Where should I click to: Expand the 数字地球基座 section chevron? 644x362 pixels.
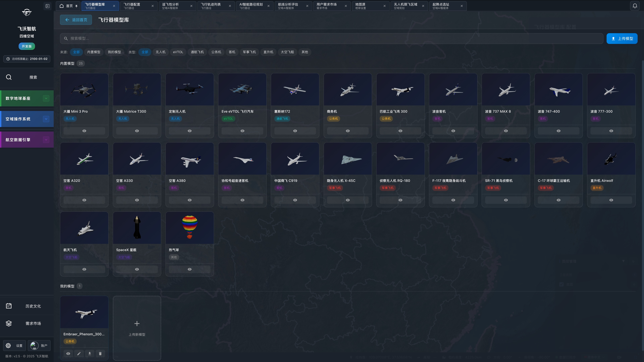(46, 98)
